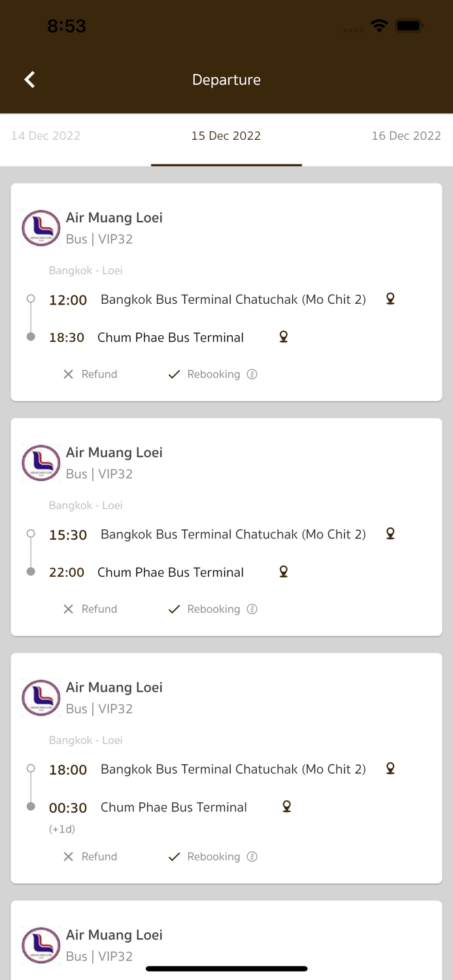Click the info icon next to Rebooking on first trip

252,374
